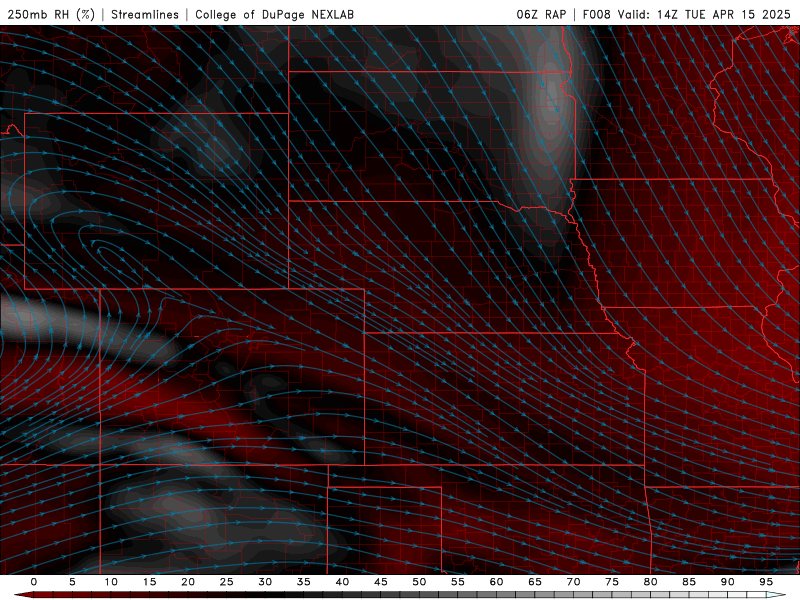Click the "45" colorbar scale label

[381, 582]
